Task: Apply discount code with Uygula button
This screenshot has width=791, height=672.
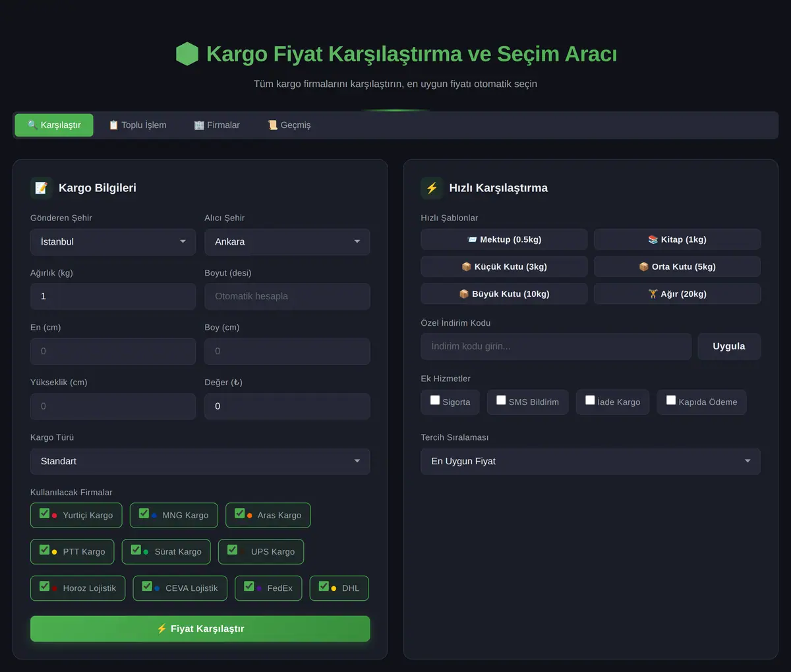Action: [729, 346]
